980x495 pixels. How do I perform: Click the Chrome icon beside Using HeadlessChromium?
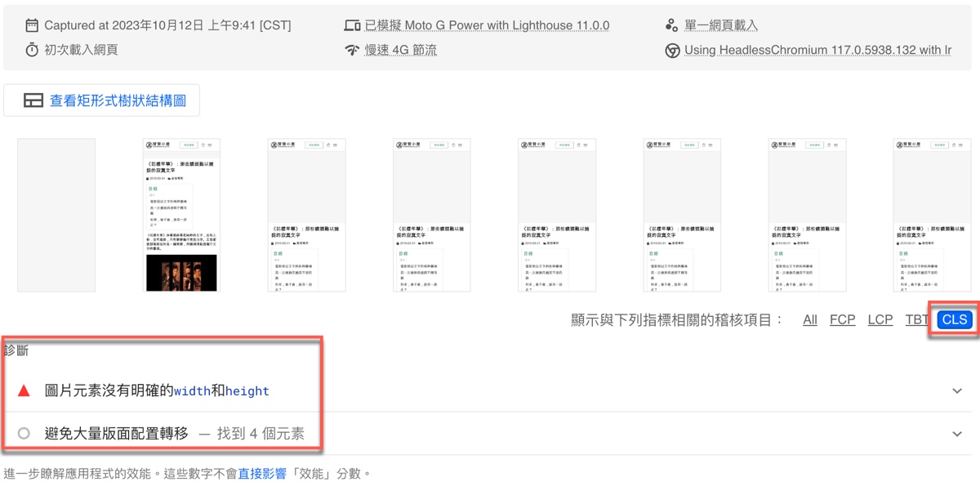(x=671, y=51)
